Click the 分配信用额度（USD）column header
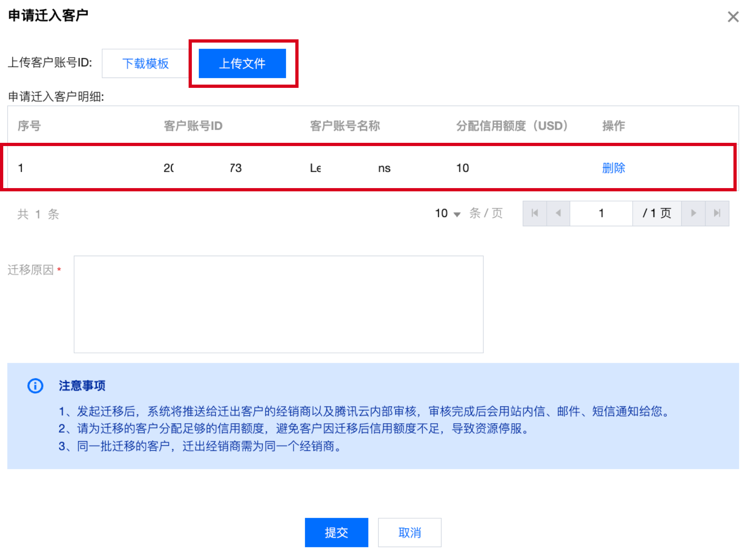The height and width of the screenshot is (560, 755). [512, 126]
